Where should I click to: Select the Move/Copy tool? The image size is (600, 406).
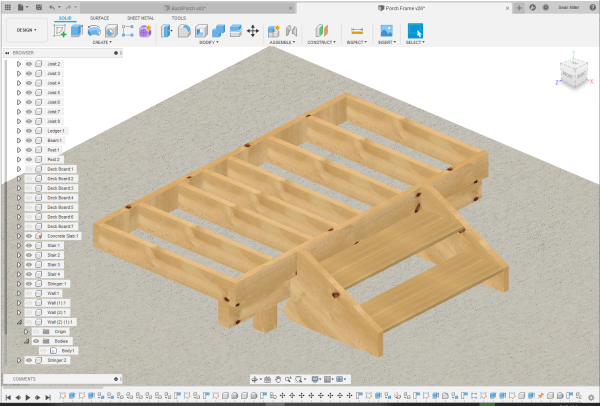point(253,31)
